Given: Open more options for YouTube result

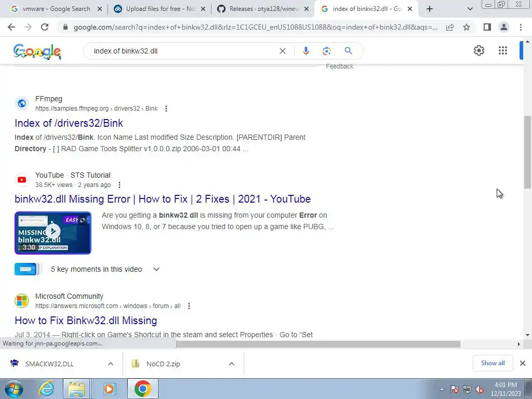Looking at the screenshot, I should pos(119,185).
